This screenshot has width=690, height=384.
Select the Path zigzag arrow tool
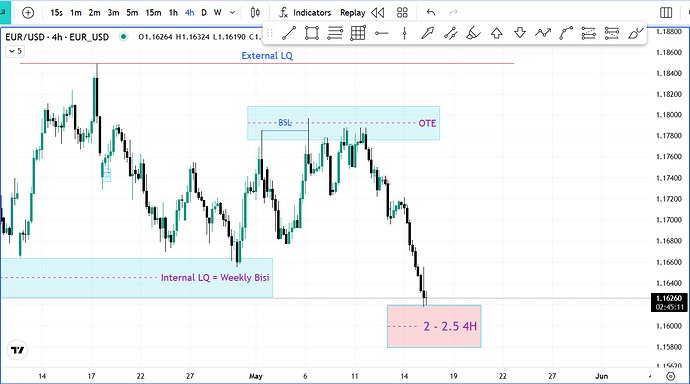pyautogui.click(x=543, y=33)
